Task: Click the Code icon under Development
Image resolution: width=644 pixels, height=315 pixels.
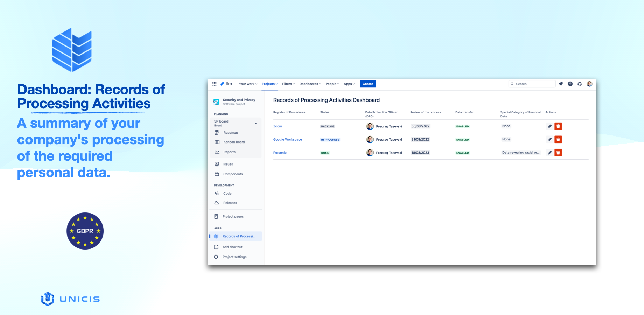Action: tap(217, 193)
